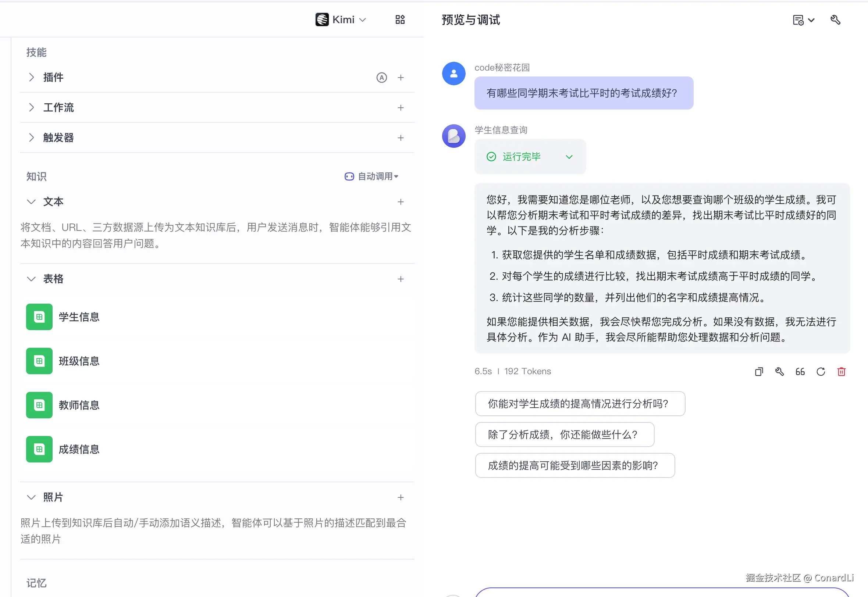Open the grid layout icon beside Kimi
This screenshot has width=868, height=597.
[400, 19]
